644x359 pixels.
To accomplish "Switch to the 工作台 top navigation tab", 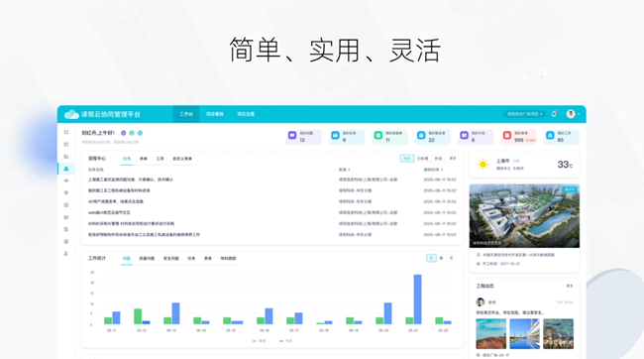I will click(186, 114).
